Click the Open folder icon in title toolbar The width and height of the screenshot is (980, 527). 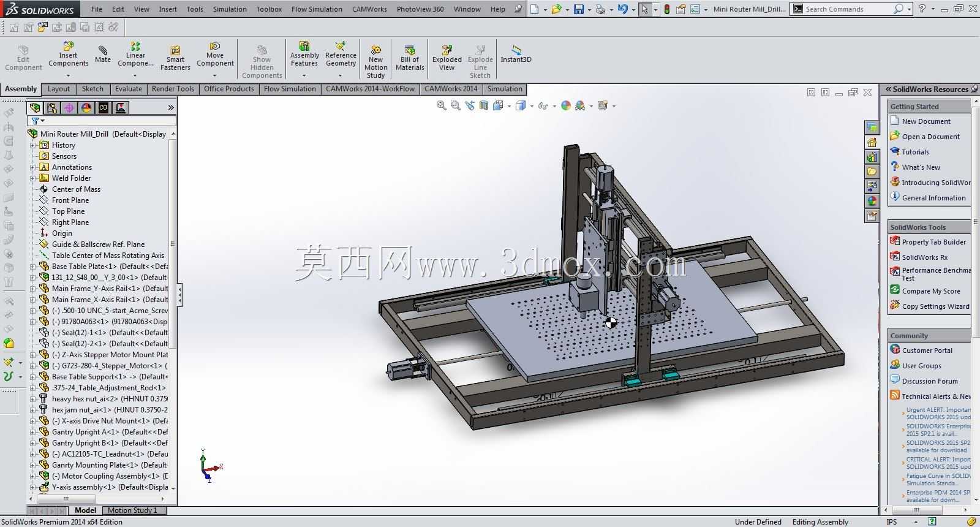coord(556,9)
